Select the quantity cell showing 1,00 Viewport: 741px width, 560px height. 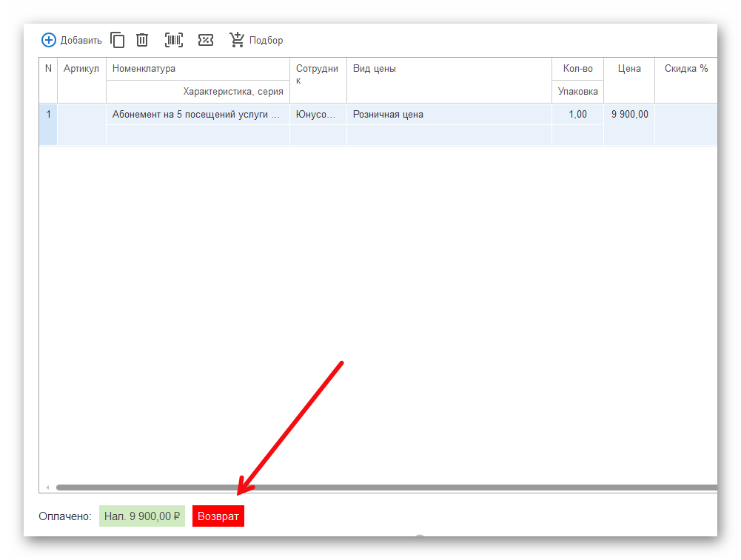click(x=577, y=115)
